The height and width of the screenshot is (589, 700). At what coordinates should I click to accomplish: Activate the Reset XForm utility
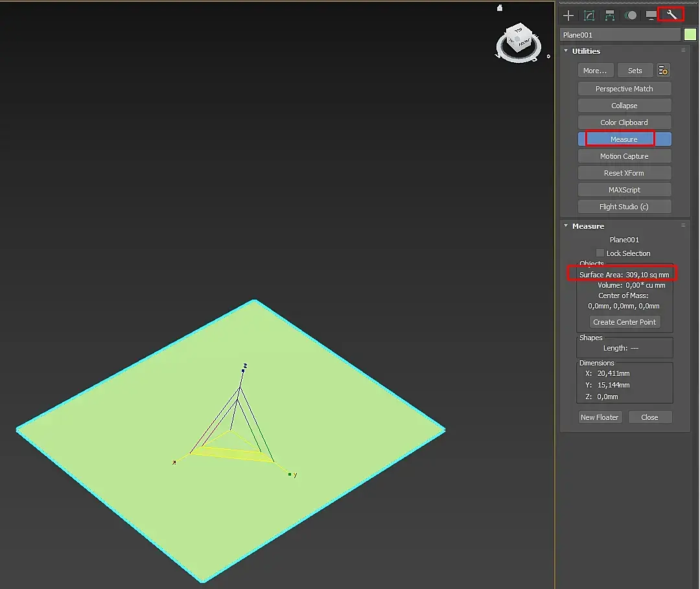tap(624, 173)
